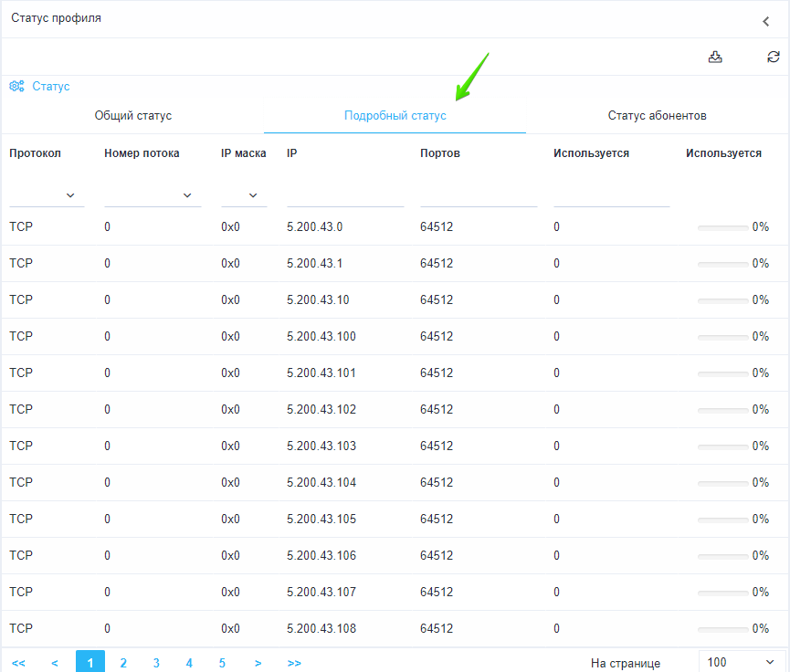This screenshot has width=790, height=672.
Task: Jump to the last page (>>)
Action: [294, 663]
